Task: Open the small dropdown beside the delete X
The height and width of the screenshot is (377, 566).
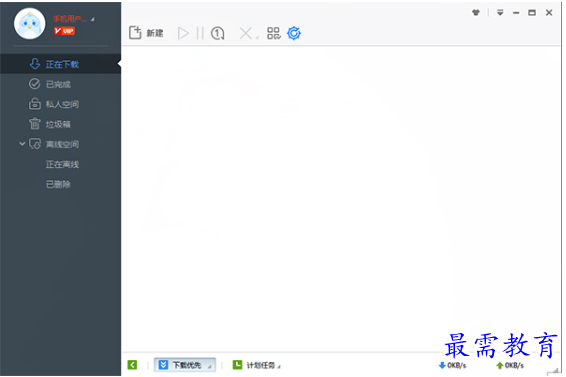Action: pos(257,38)
